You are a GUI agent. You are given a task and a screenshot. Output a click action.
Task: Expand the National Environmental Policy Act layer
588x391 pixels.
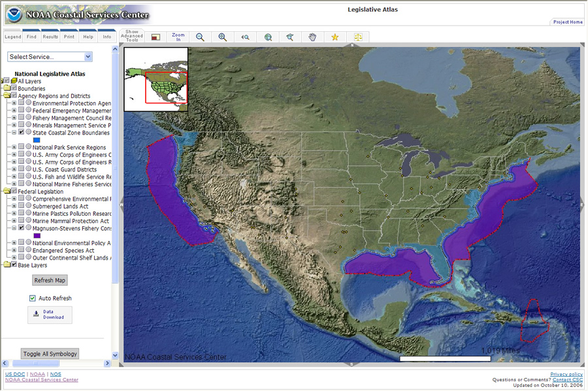[x=14, y=243]
